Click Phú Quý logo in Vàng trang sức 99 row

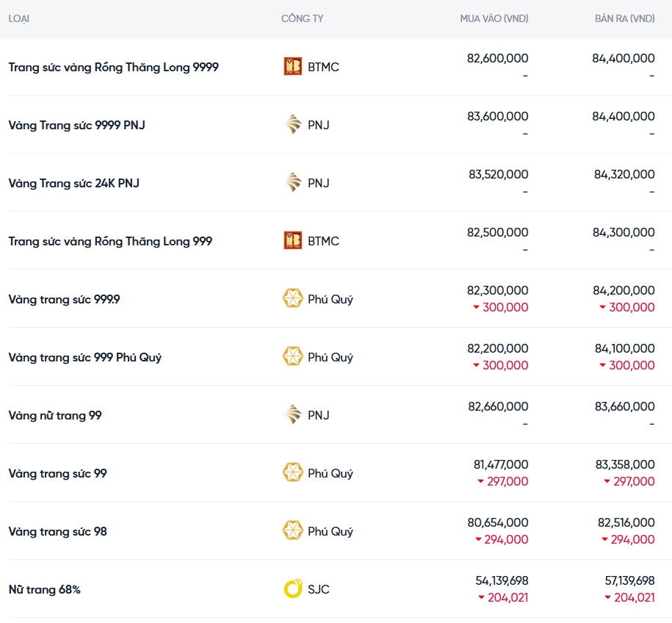tap(293, 472)
